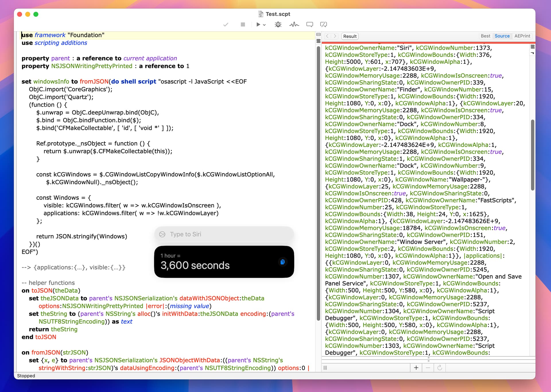This screenshot has height=392, width=551.
Task: Switch result view to Source
Action: pos(502,36)
